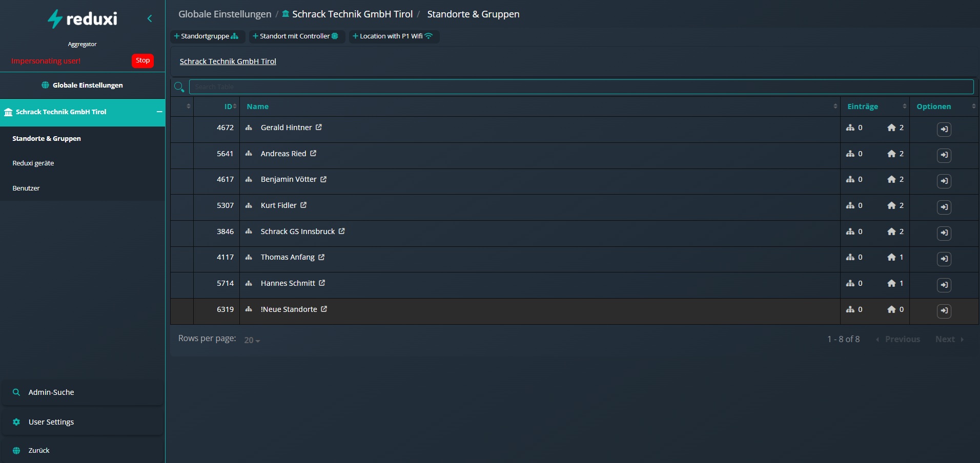Sort using the first unlabeled column header
This screenshot has width=980, height=463.
[x=182, y=107]
